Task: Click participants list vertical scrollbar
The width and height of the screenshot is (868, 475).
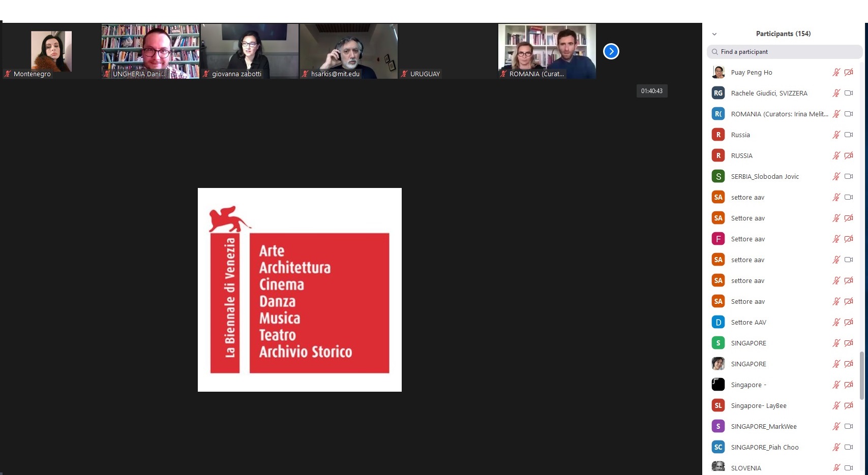Action: pos(861,375)
